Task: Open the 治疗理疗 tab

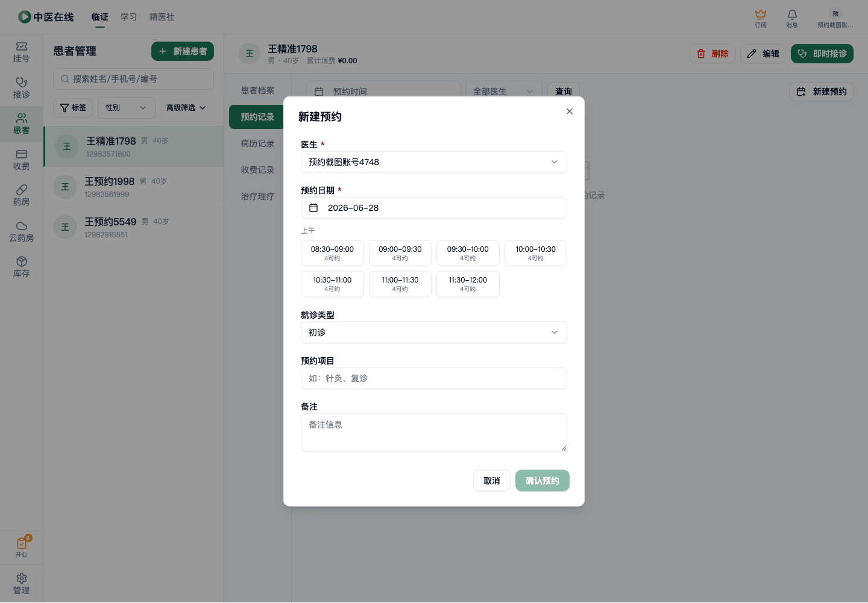Action: 257,196
